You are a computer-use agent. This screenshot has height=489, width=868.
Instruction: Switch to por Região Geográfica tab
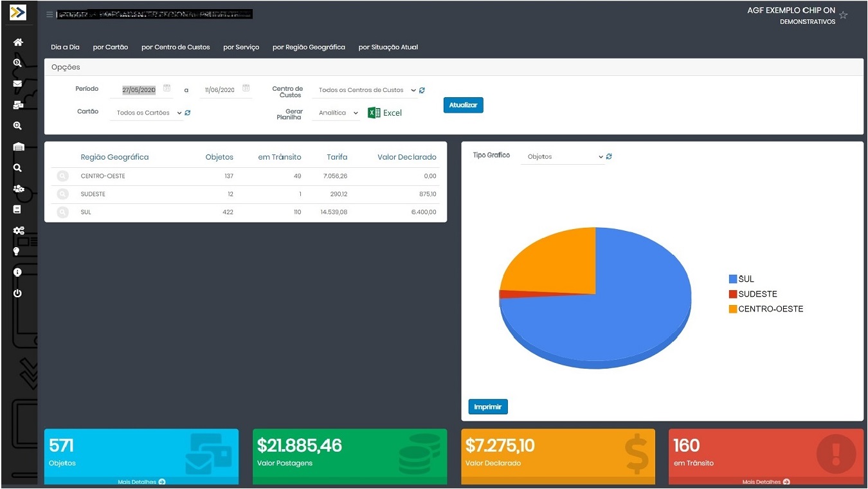[x=309, y=47]
